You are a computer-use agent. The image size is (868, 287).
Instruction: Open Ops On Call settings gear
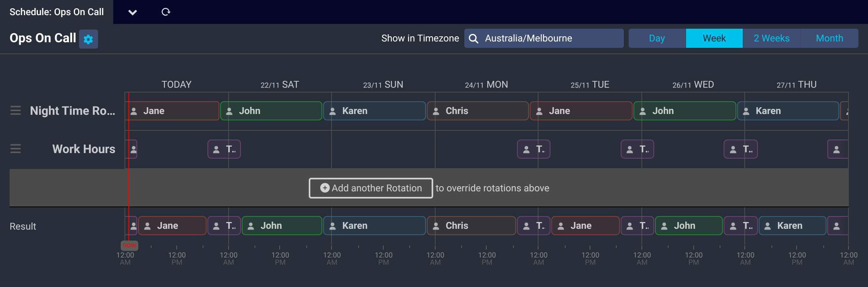pyautogui.click(x=88, y=39)
